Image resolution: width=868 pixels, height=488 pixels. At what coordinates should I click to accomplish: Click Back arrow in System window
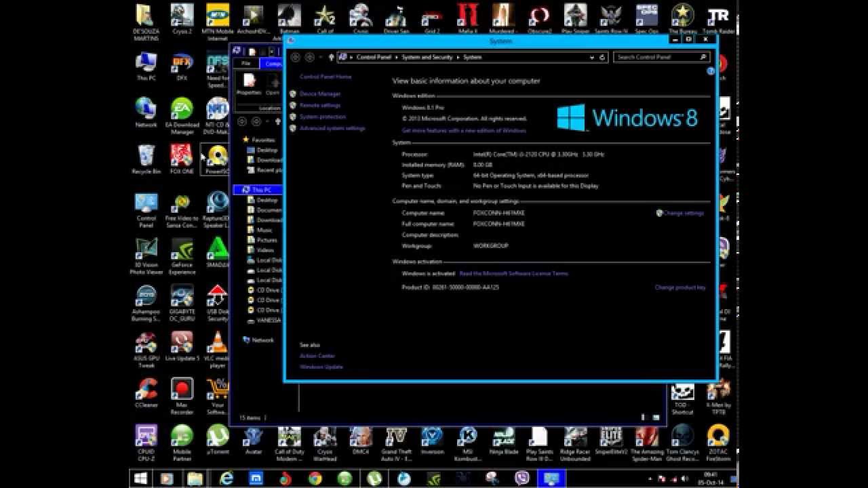295,58
